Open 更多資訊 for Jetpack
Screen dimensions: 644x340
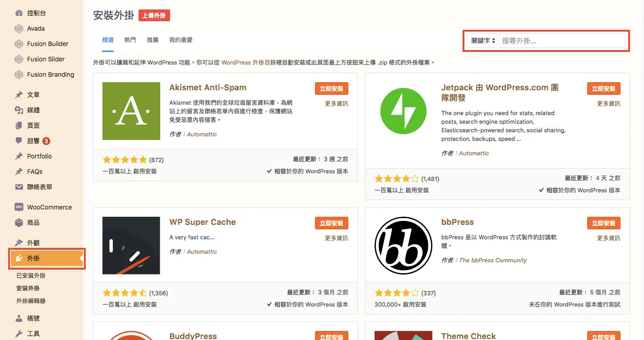(609, 103)
